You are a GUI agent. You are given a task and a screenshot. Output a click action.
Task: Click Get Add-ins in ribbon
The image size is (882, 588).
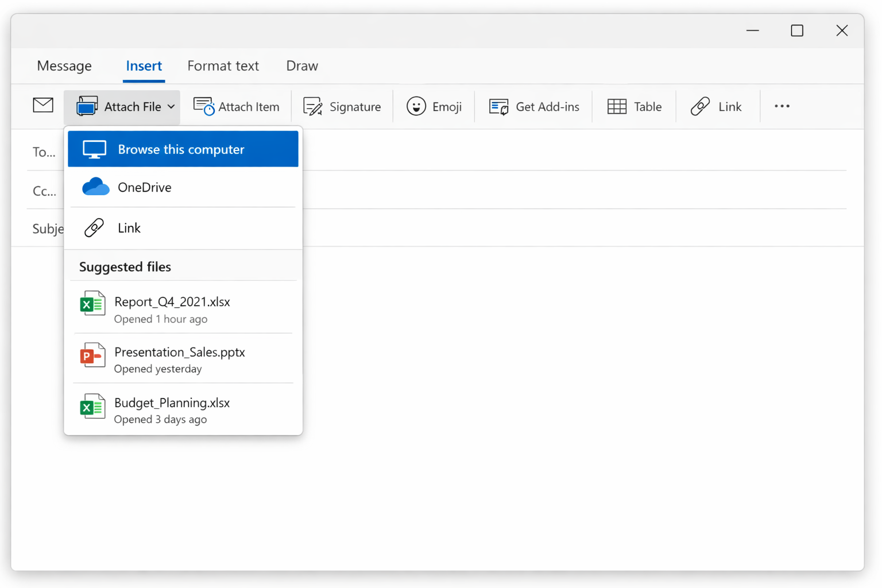pyautogui.click(x=534, y=107)
